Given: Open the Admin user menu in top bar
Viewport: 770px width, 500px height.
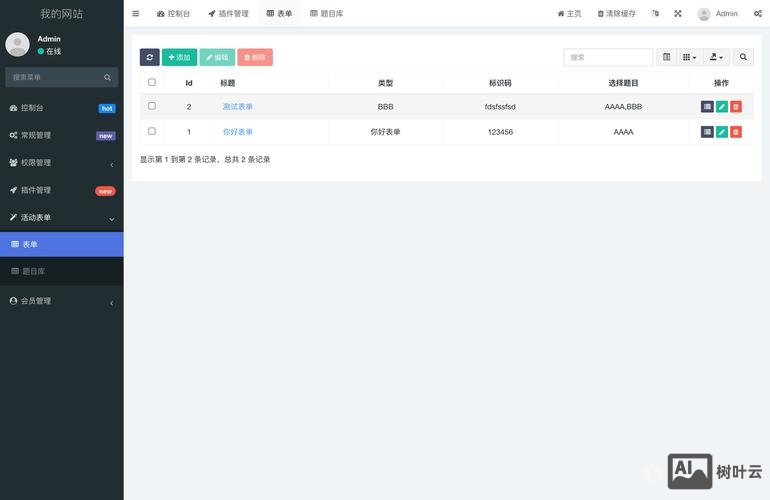Looking at the screenshot, I should click(718, 14).
